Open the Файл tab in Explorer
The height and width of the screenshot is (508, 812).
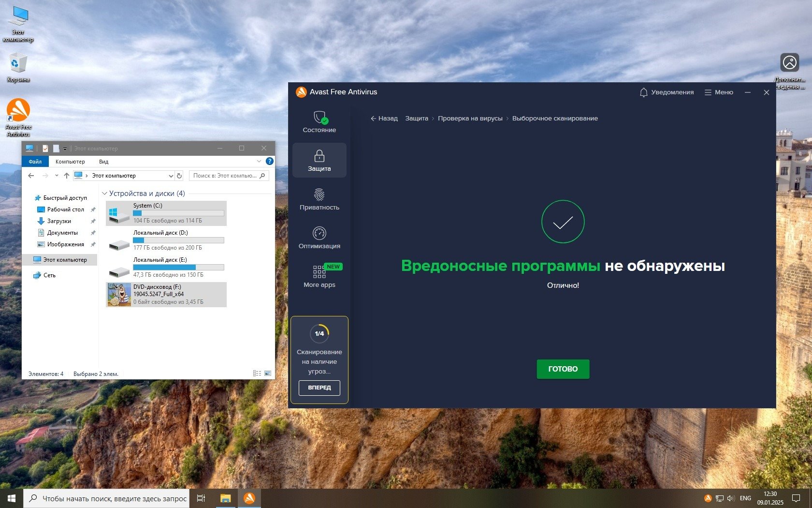[x=35, y=162]
